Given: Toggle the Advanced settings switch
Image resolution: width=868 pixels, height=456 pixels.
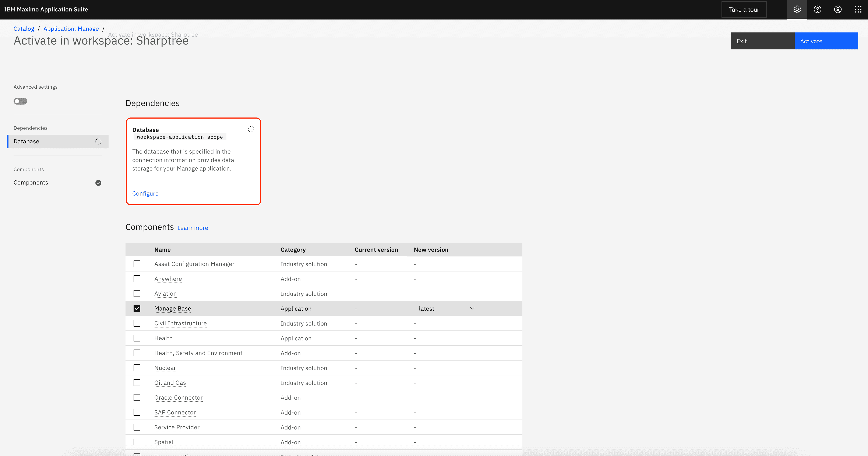Looking at the screenshot, I should [20, 101].
